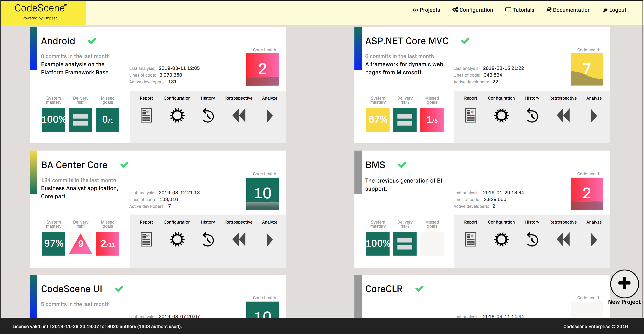Viewport: 644px width, 334px height.
Task: Open the Tutorials menu item
Action: coord(520,10)
